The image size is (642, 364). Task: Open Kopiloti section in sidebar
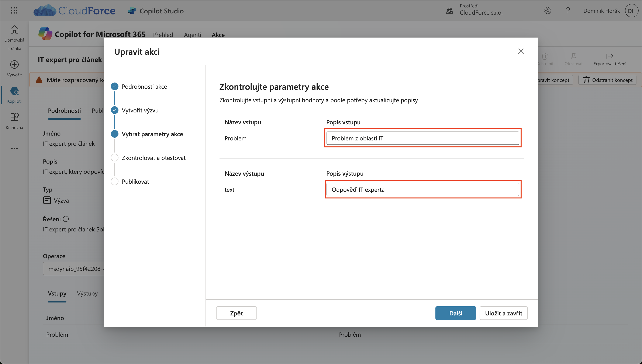point(14,91)
